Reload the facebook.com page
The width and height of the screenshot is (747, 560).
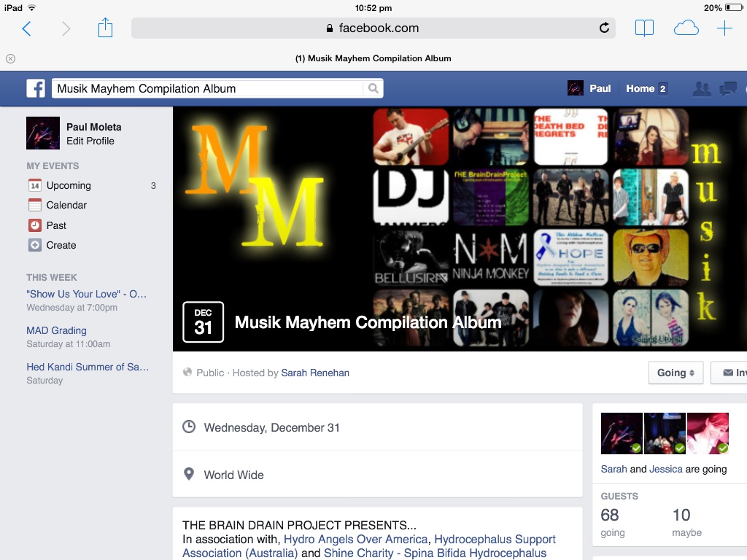[x=604, y=28]
